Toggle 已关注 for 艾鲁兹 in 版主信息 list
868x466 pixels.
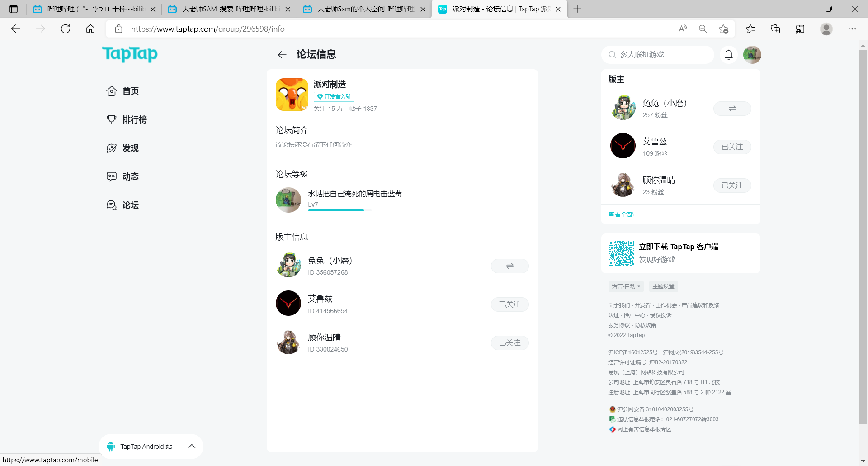click(x=509, y=304)
